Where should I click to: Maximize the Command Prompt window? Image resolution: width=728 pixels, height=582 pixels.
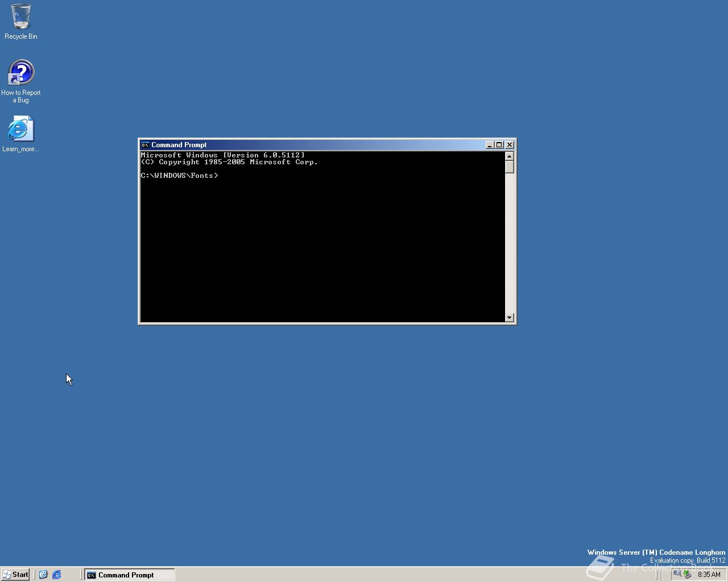click(x=499, y=145)
